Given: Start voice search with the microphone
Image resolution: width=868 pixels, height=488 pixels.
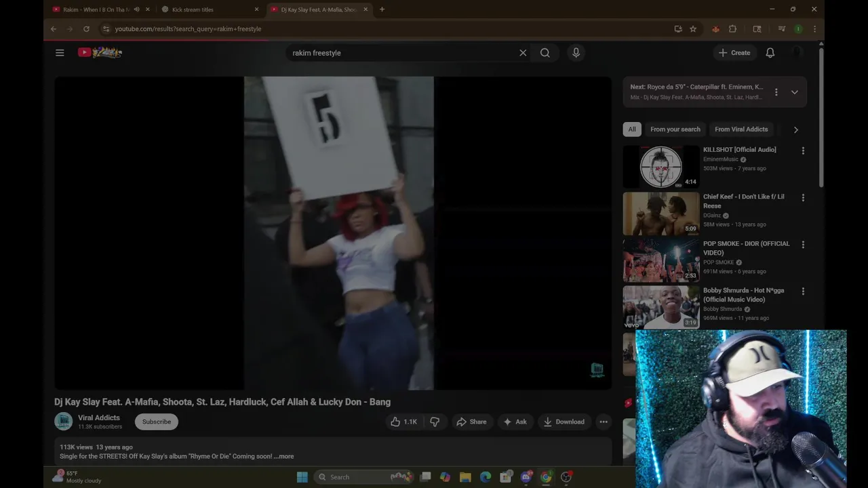Looking at the screenshot, I should pos(576,53).
